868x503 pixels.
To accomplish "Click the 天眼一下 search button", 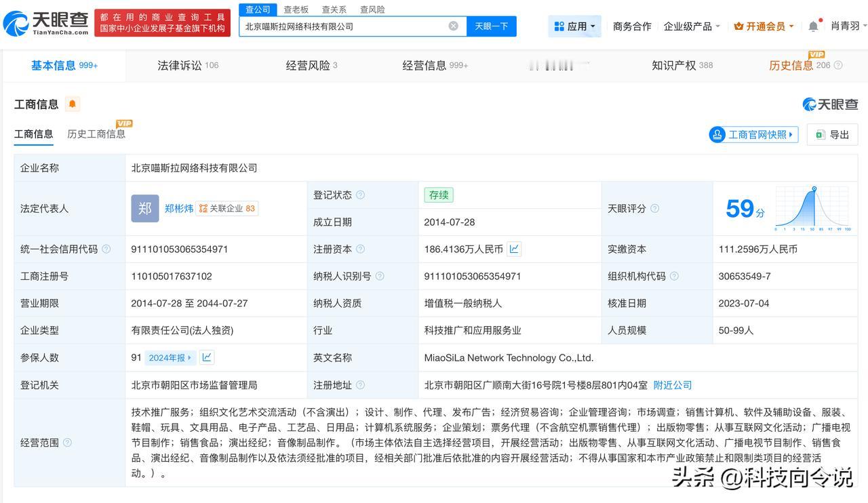I will tap(492, 26).
